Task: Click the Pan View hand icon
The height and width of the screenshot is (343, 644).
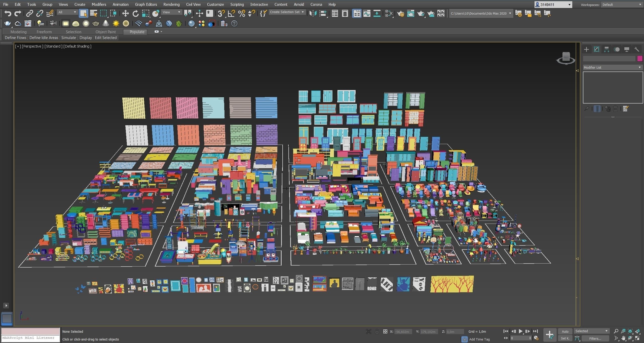Action: point(623,338)
